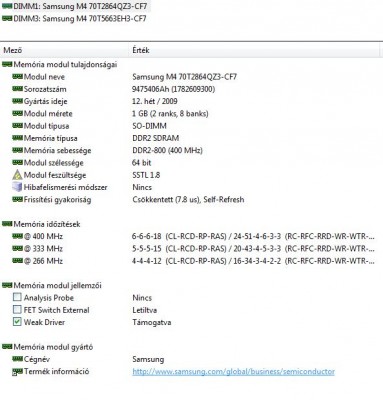Click the icon beside Termék információ
Viewport: 383px width, 400px height.
point(17,371)
